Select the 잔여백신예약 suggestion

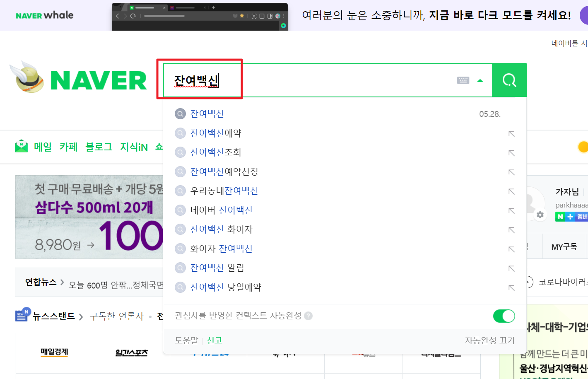tap(216, 133)
